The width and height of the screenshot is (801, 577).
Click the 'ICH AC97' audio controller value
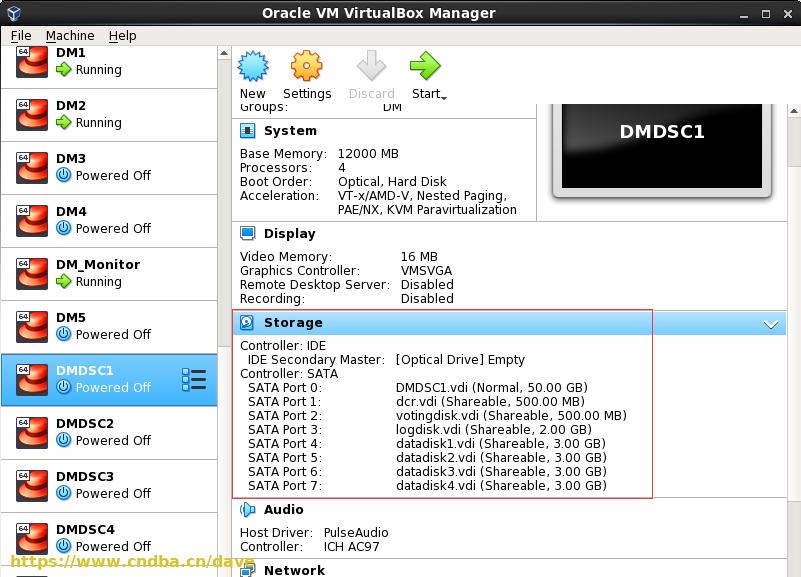point(351,547)
